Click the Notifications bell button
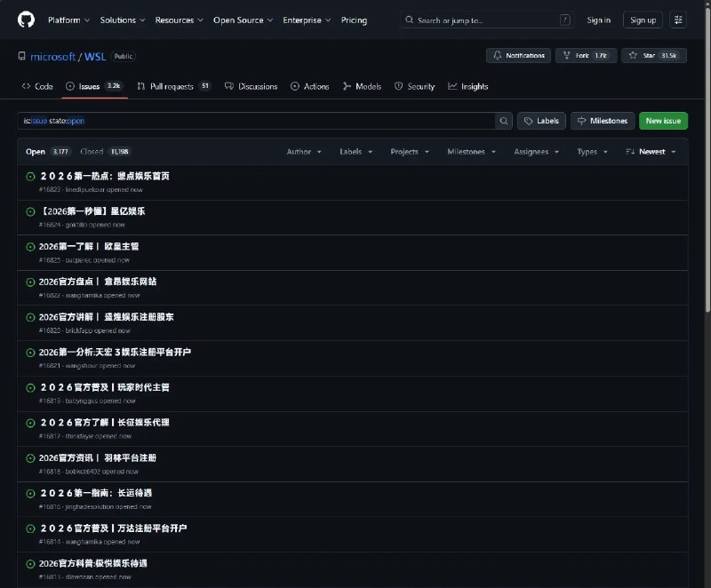 coord(518,55)
